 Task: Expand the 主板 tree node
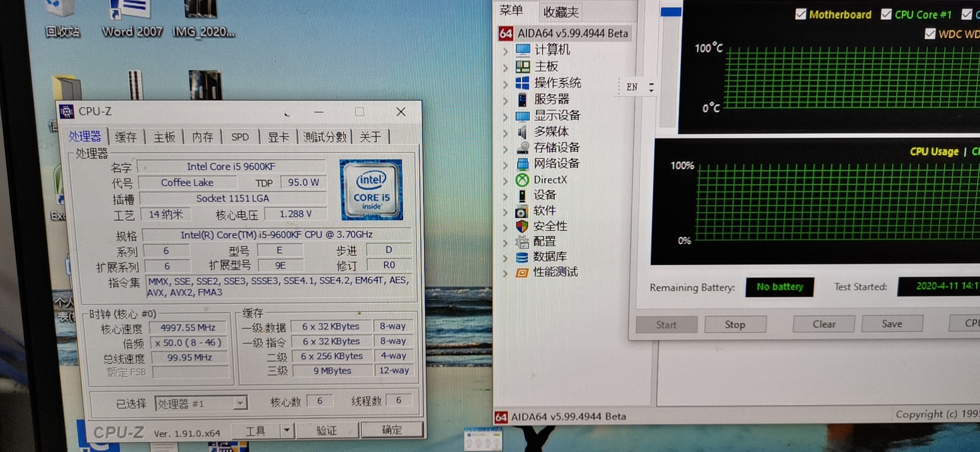(505, 67)
